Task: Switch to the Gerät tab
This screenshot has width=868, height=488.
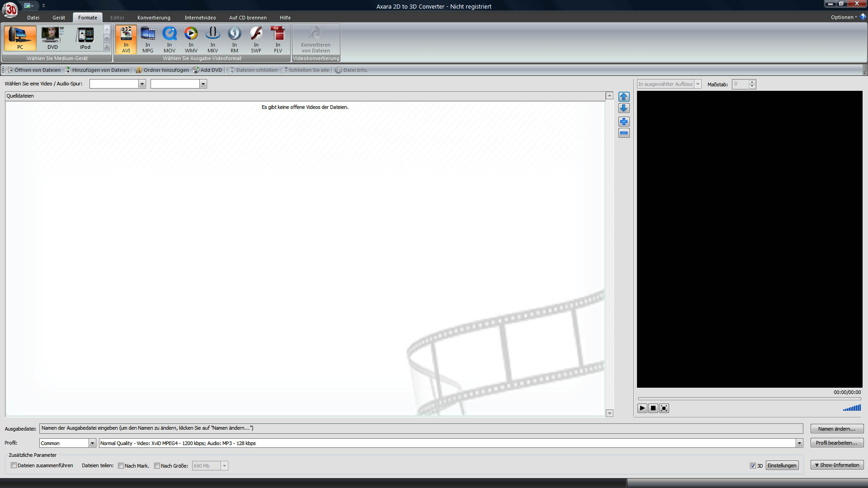Action: point(59,18)
